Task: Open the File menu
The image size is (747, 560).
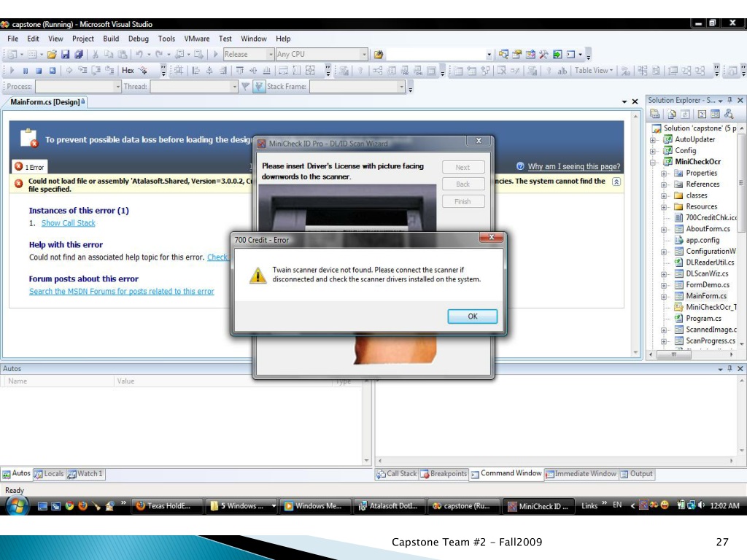Action: point(13,39)
